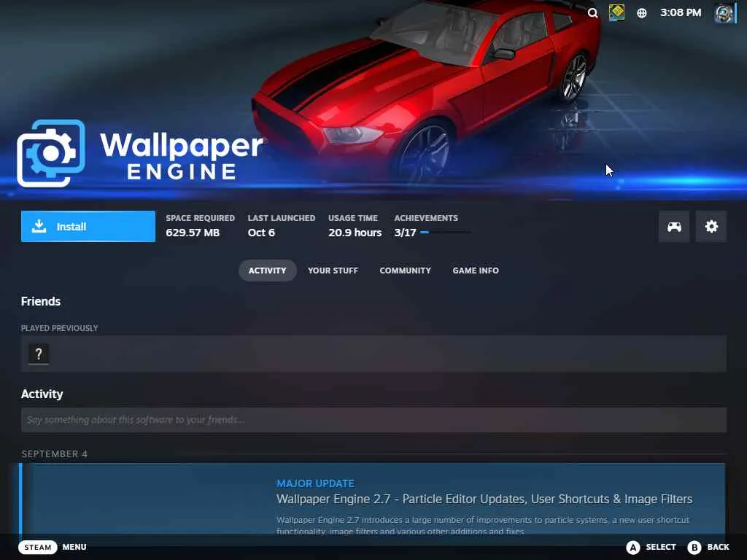Image resolution: width=747 pixels, height=560 pixels.
Task: Click the 3:08 PM clock
Action: tap(681, 13)
